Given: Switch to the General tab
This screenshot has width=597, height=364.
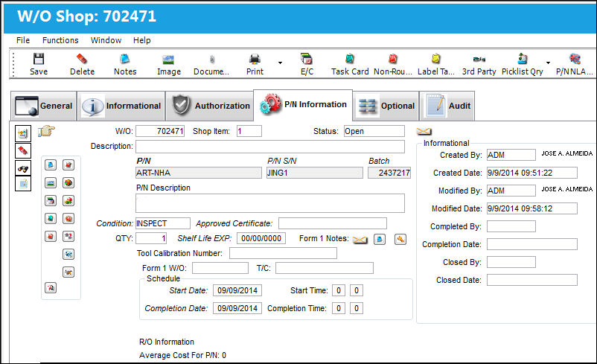Looking at the screenshot, I should [43, 106].
